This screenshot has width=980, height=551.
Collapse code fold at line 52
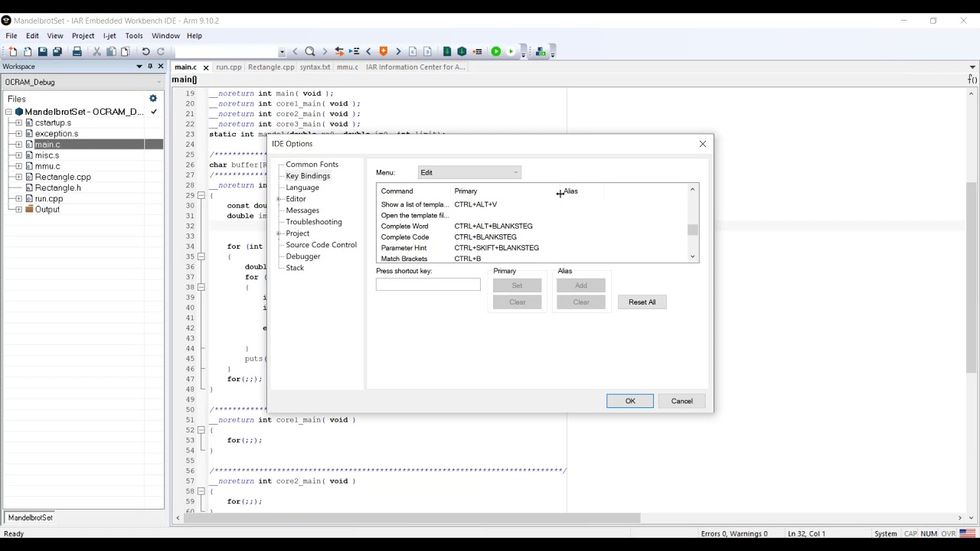201,430
